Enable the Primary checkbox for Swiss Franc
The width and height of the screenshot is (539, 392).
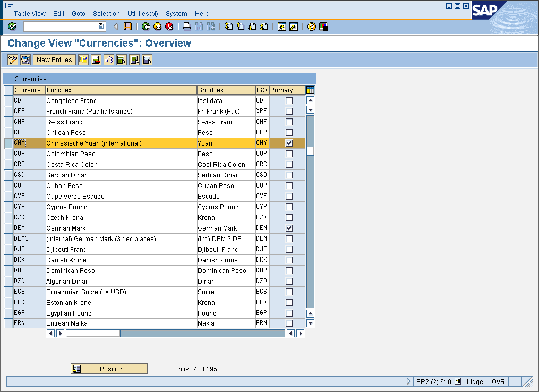pos(289,122)
